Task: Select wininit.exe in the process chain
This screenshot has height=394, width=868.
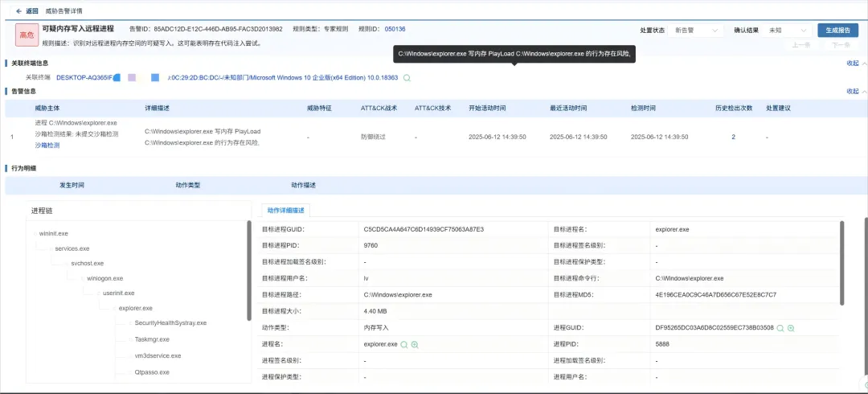Action: pos(54,233)
